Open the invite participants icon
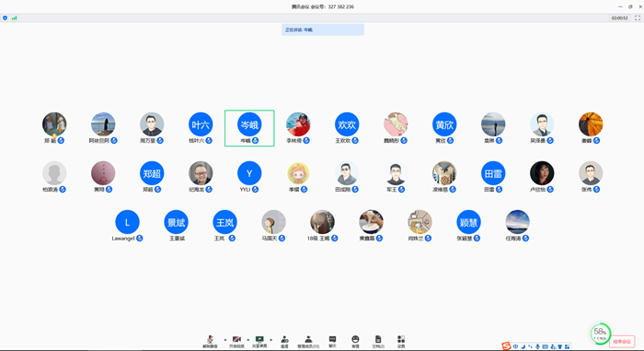Image resolution: width=644 pixels, height=351 pixels. click(284, 341)
